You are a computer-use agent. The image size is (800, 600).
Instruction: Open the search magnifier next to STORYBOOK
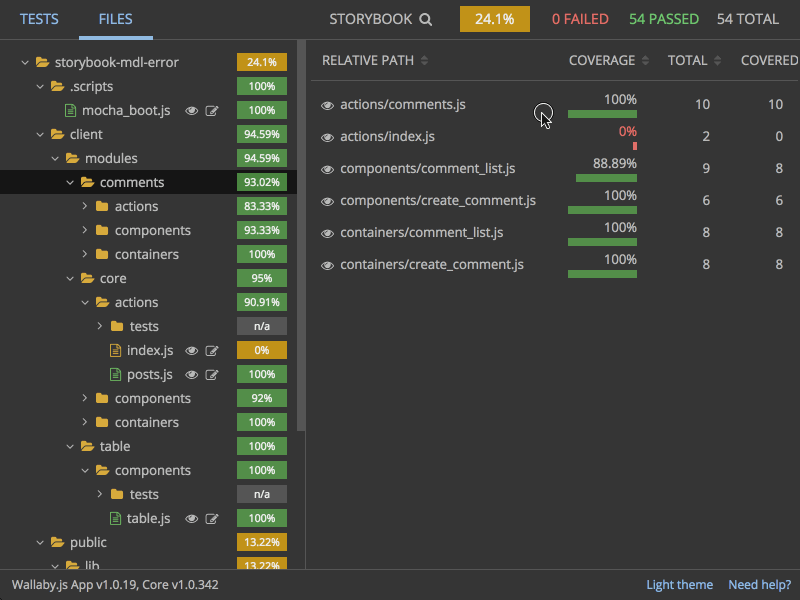click(x=426, y=19)
